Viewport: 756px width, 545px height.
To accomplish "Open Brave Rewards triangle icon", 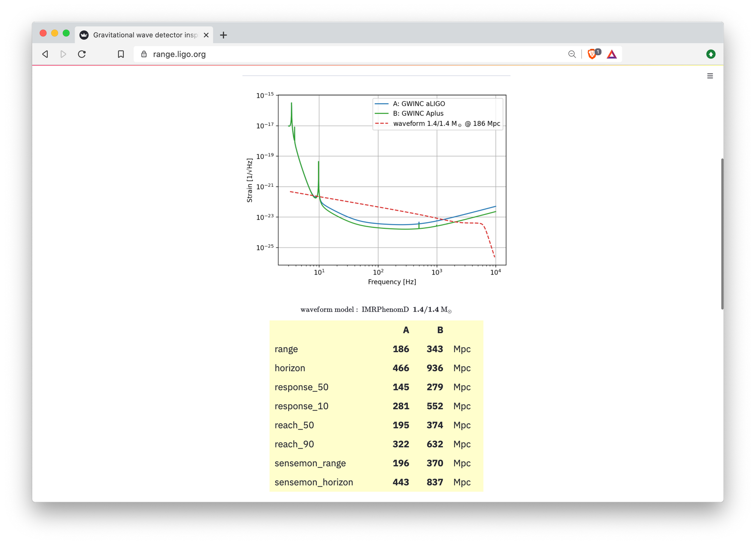I will [612, 54].
